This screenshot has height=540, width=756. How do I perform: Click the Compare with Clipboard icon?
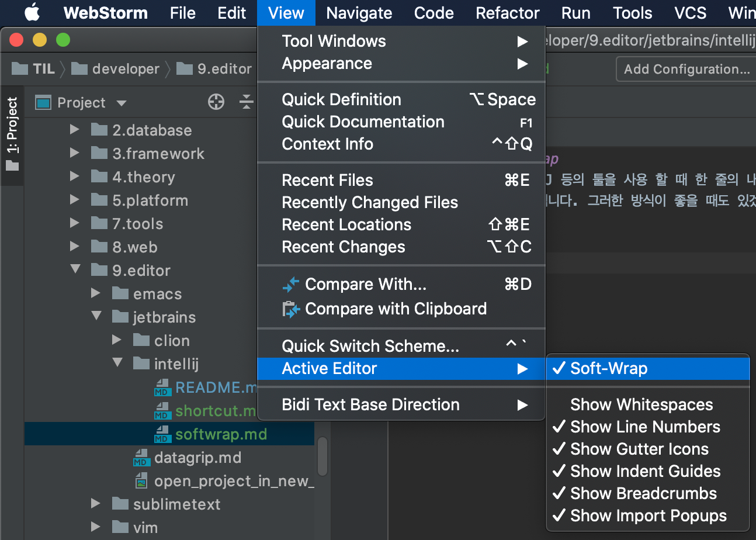(x=291, y=309)
